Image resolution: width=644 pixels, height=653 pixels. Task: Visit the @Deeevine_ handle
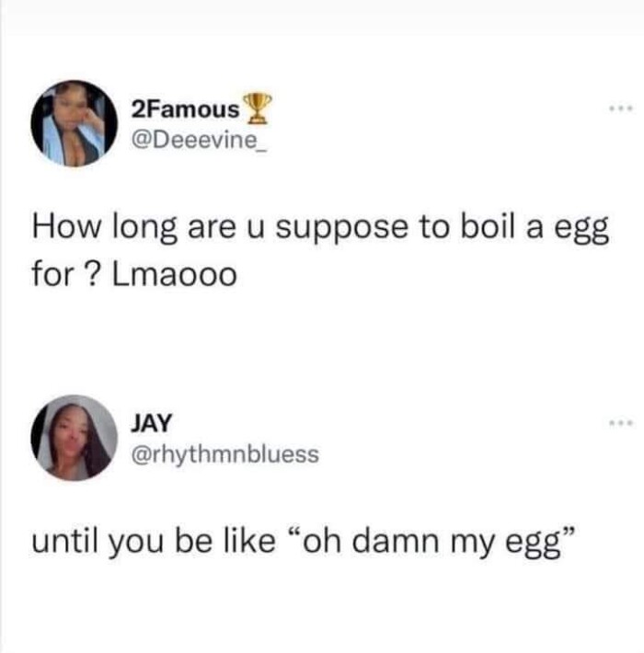[x=199, y=141]
